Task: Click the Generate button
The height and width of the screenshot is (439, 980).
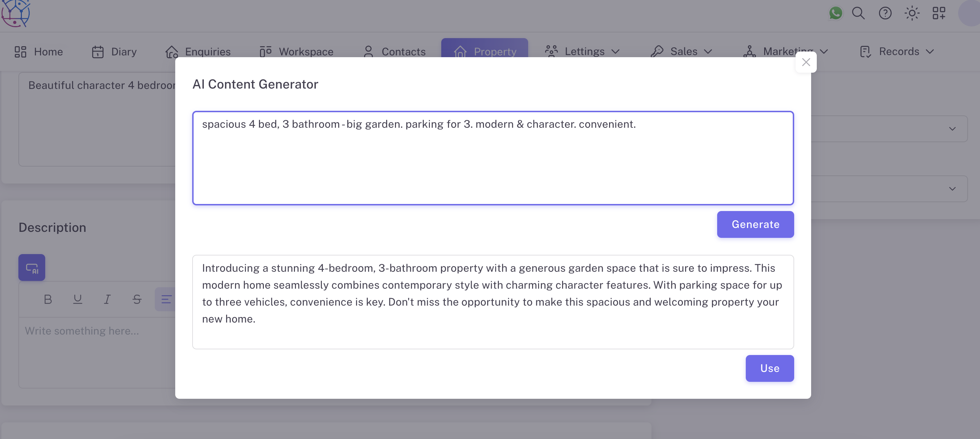Action: click(755, 224)
